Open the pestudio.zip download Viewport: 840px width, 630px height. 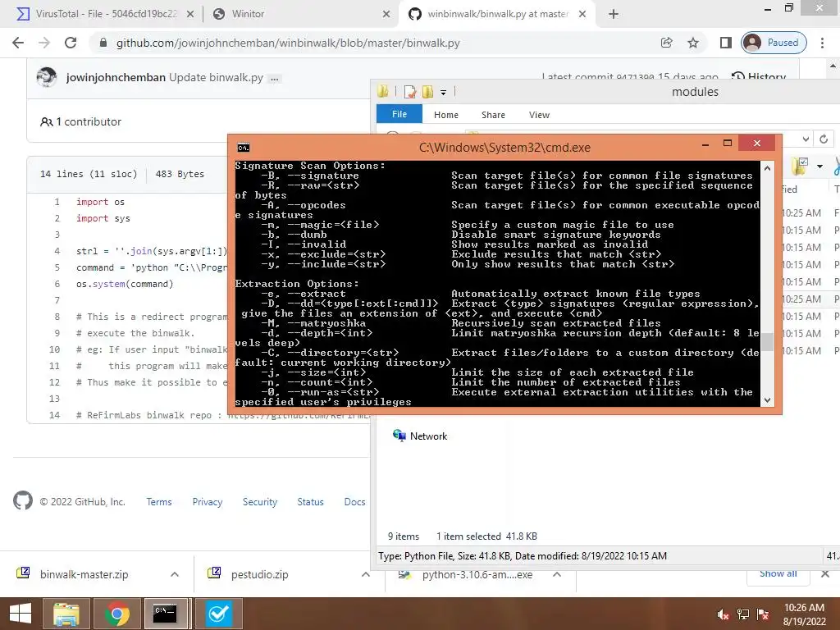(260, 574)
